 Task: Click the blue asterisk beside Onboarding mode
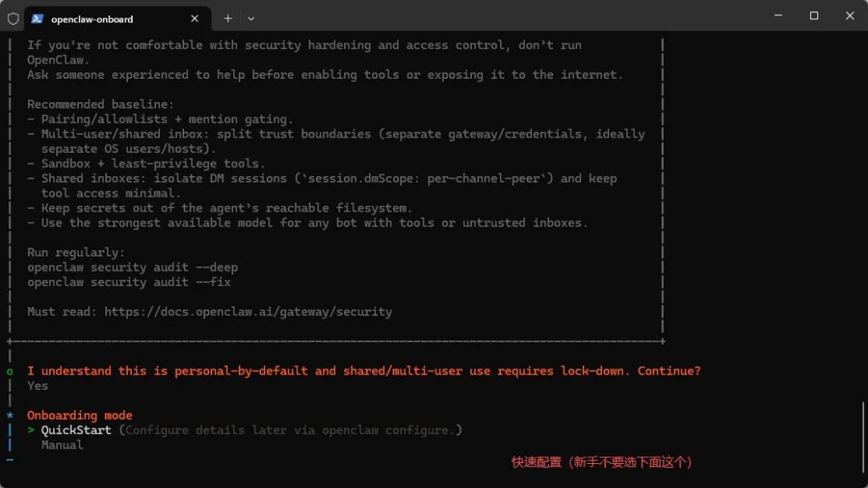pyautogui.click(x=10, y=416)
